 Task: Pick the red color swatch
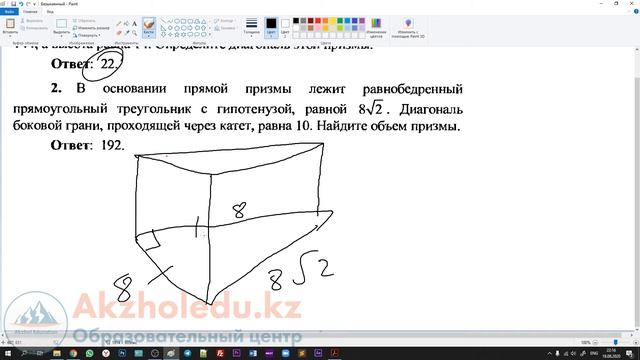(x=318, y=21)
